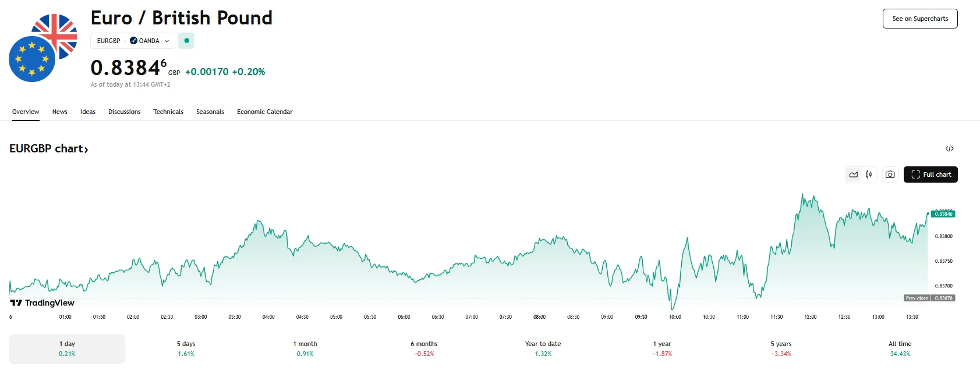Select the Year to date range
The width and height of the screenshot is (980, 374).
543,348
